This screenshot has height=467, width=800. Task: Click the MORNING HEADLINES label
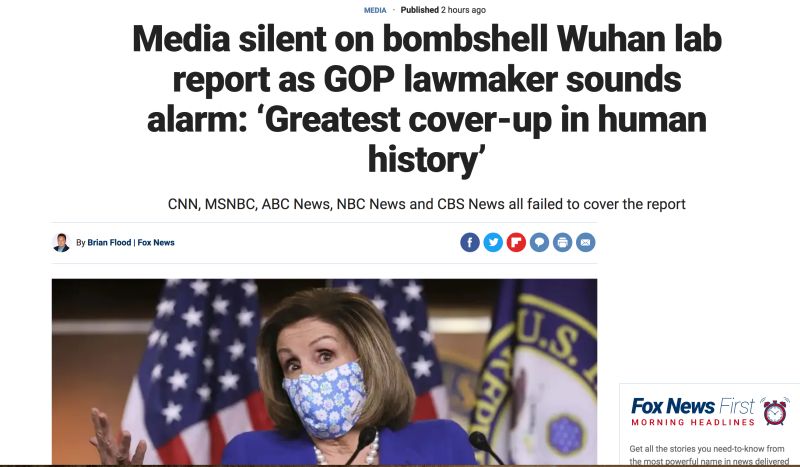pyautogui.click(x=693, y=422)
